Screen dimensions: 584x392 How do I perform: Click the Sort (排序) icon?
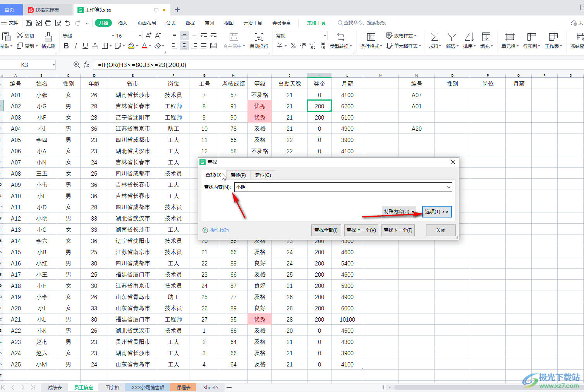pyautogui.click(x=469, y=37)
